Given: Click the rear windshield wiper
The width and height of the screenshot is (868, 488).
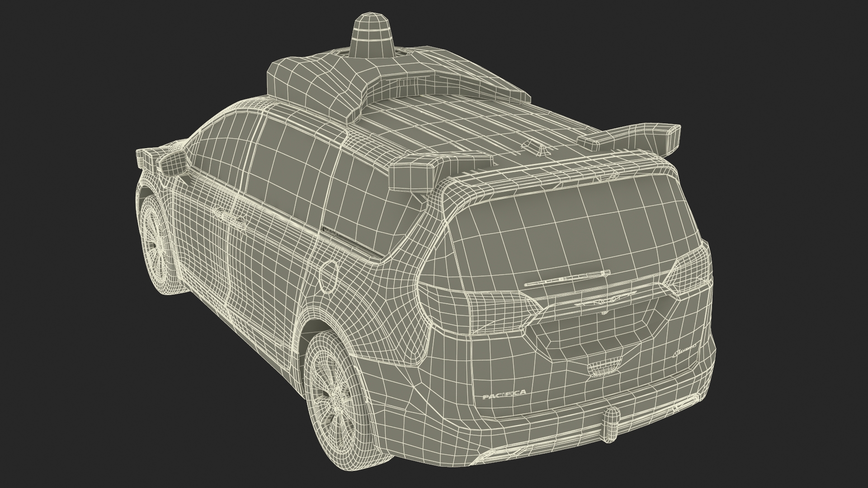Looking at the screenshot, I should 567,279.
